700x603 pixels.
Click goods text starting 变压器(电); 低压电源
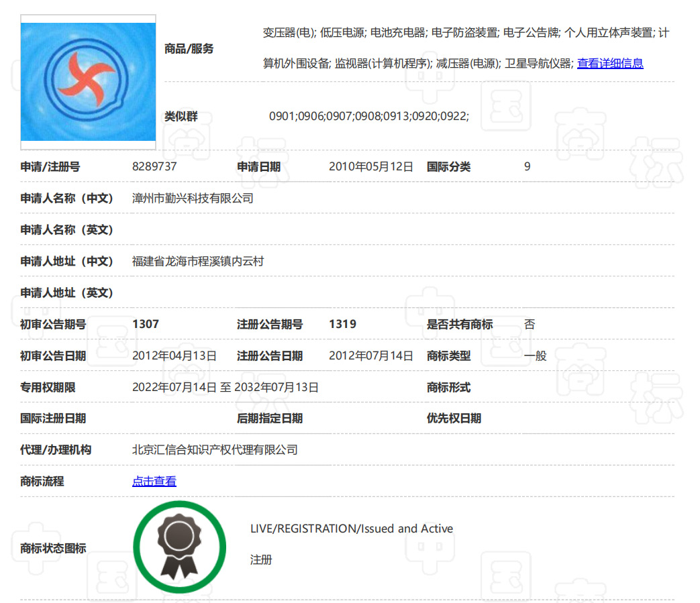[x=466, y=33]
